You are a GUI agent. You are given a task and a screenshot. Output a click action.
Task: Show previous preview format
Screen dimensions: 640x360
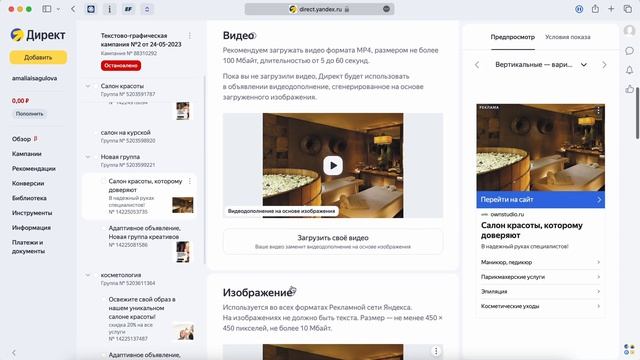click(477, 64)
